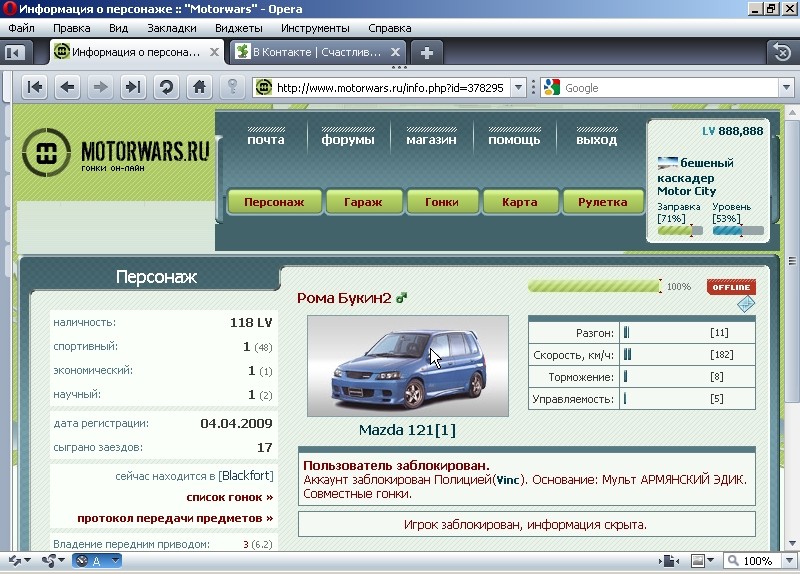Click the Заправка 71% progress bar
The width and height of the screenshot is (800, 574).
coord(680,231)
